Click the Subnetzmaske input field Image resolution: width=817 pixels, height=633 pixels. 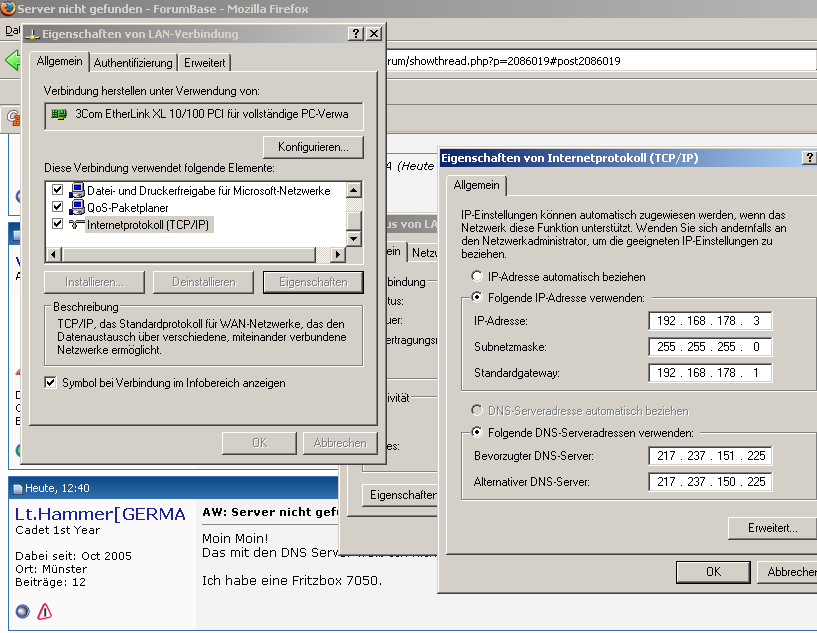click(x=710, y=347)
